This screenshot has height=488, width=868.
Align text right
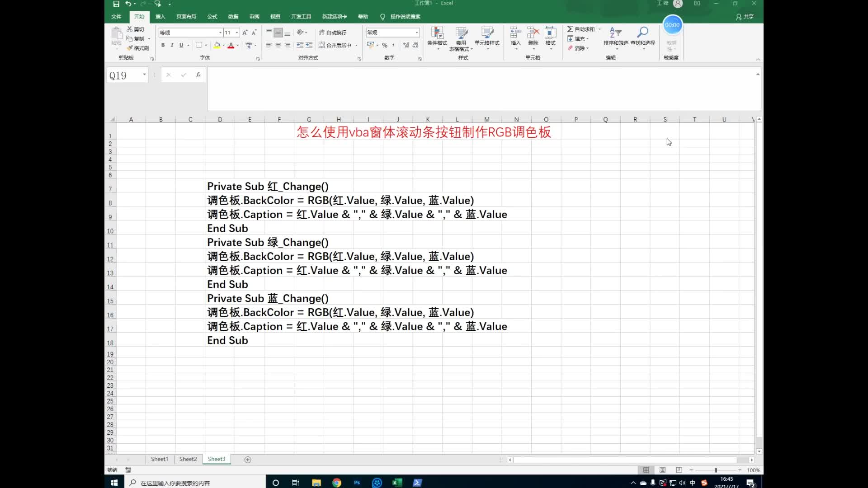point(288,45)
